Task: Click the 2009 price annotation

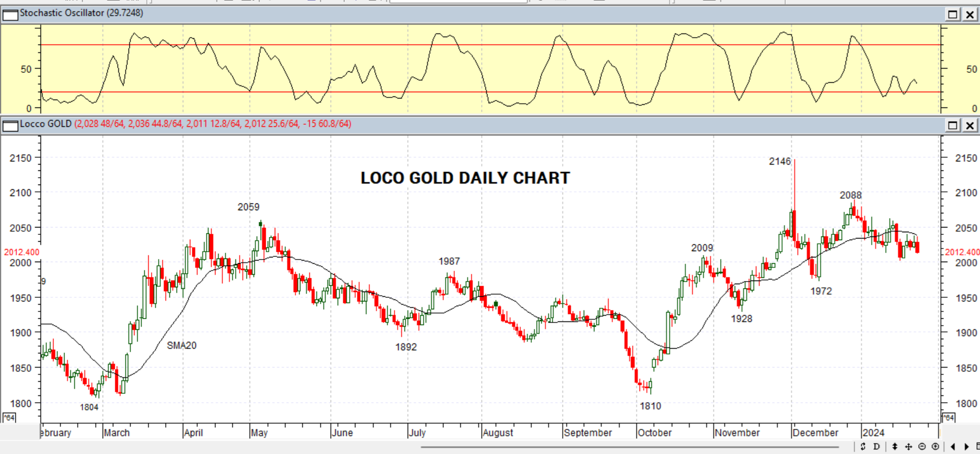Action: coord(702,248)
